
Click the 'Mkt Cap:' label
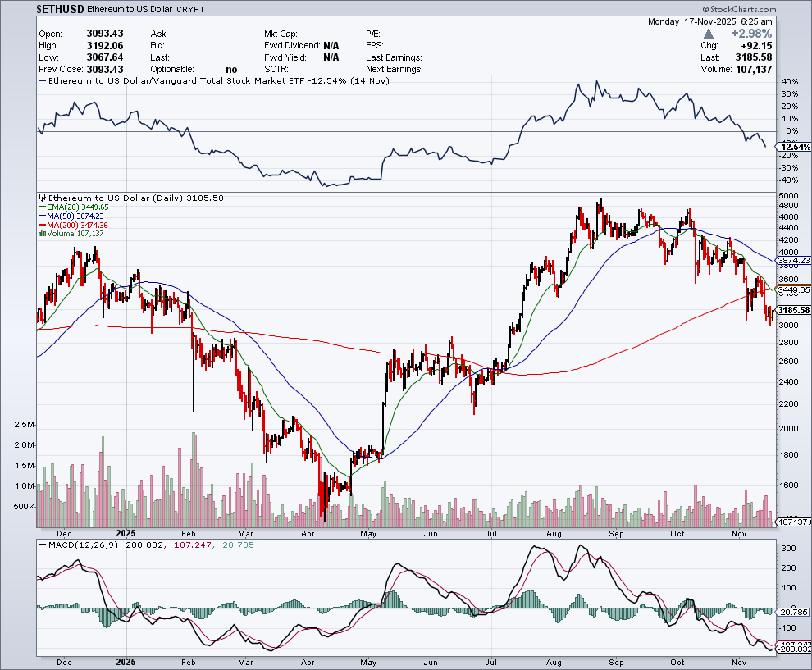[x=281, y=34]
